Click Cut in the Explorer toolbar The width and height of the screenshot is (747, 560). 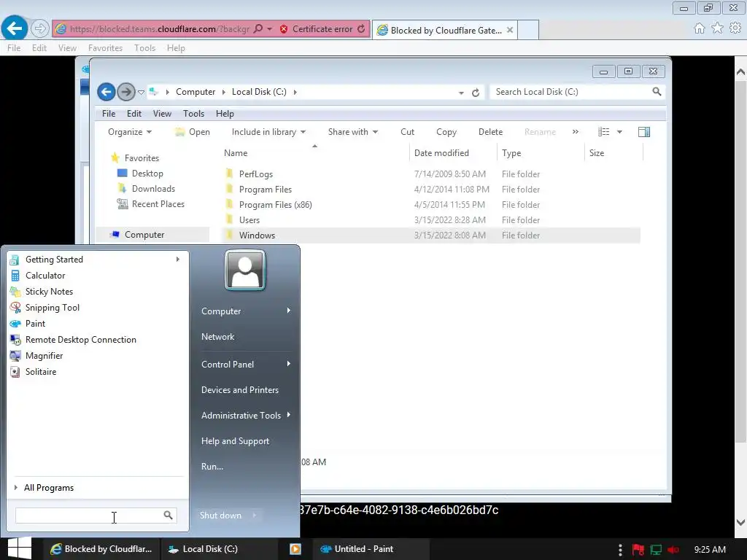(x=407, y=132)
